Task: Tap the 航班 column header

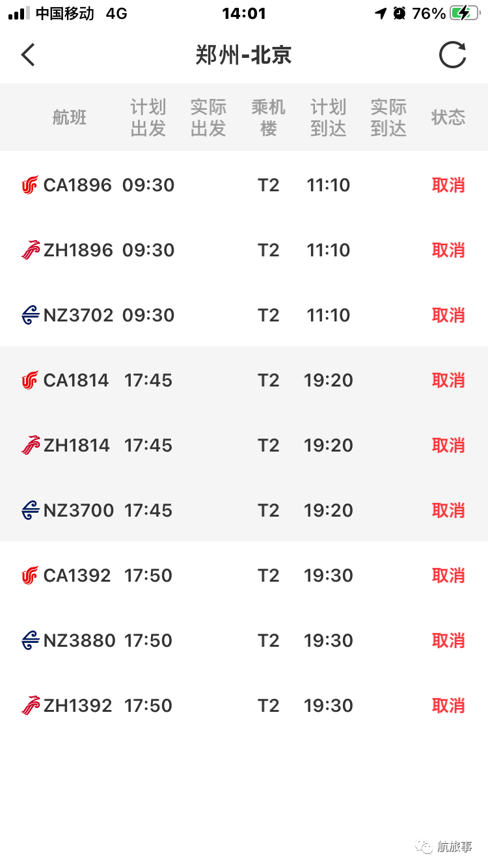Action: coord(70,118)
